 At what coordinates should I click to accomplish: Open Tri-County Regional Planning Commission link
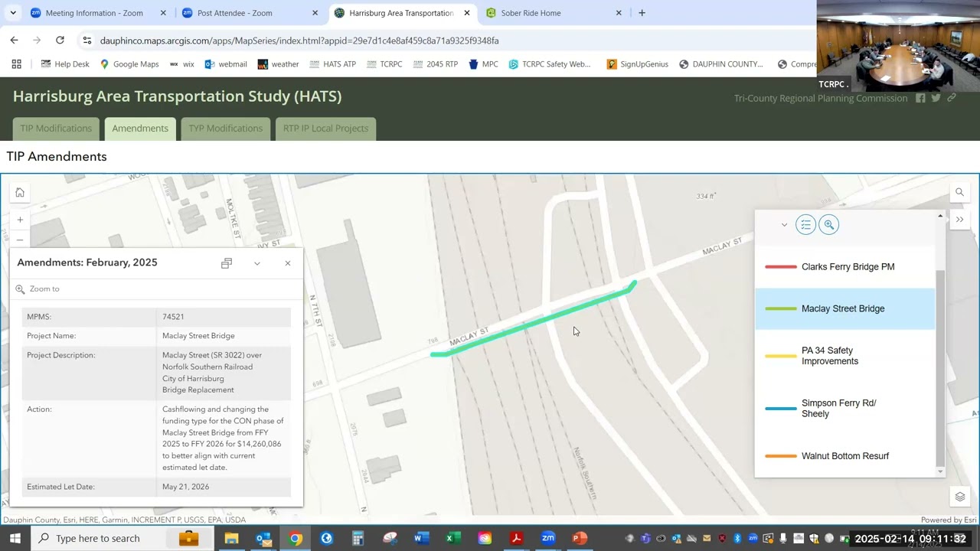click(x=821, y=98)
